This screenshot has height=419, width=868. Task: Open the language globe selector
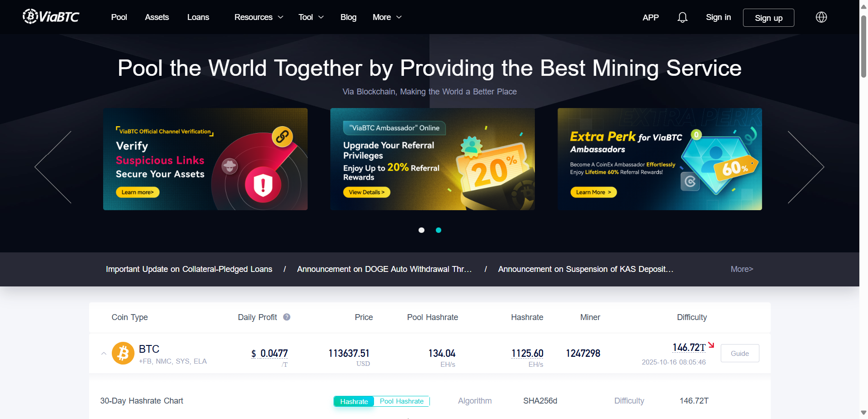[x=821, y=17]
